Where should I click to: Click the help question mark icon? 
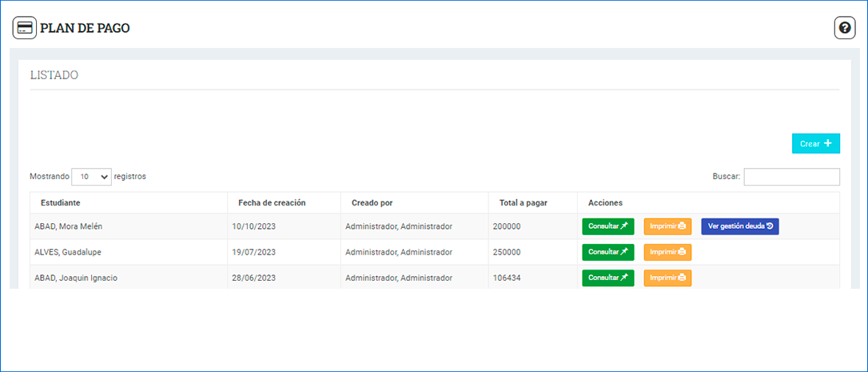pyautogui.click(x=845, y=28)
